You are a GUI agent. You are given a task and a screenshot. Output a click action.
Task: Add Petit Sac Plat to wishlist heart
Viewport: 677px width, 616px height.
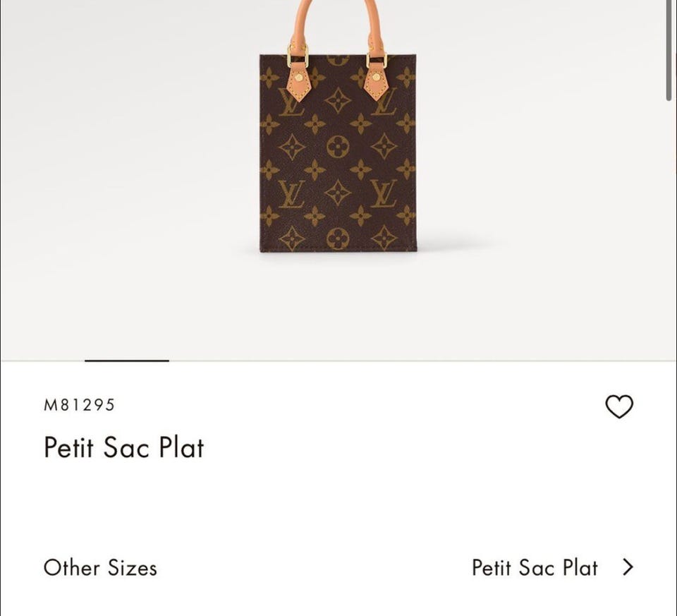[x=619, y=406]
